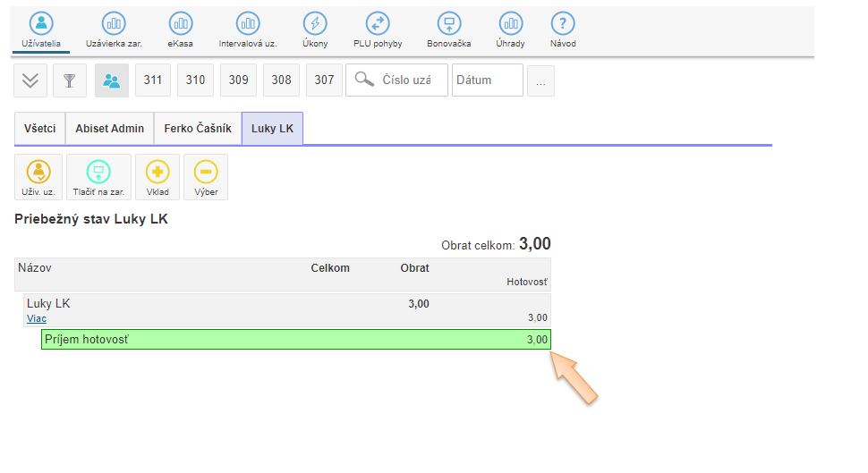The width and height of the screenshot is (868, 473).
Task: Open the eKasa section
Action: click(x=180, y=24)
